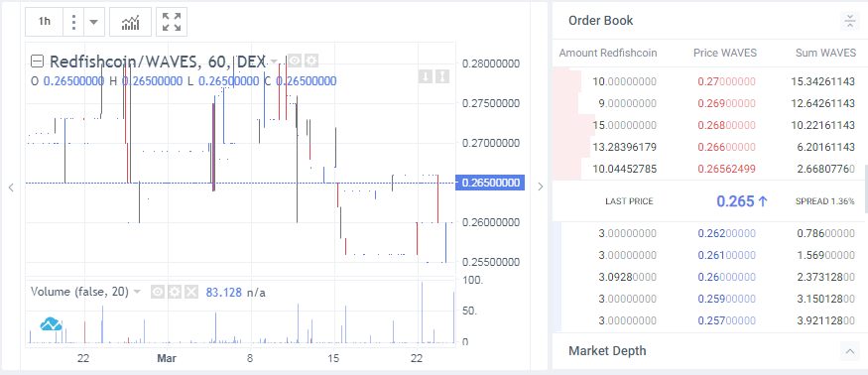Image resolution: width=868 pixels, height=375 pixels.
Task: Remove the Volume indicator
Action: coord(191,292)
